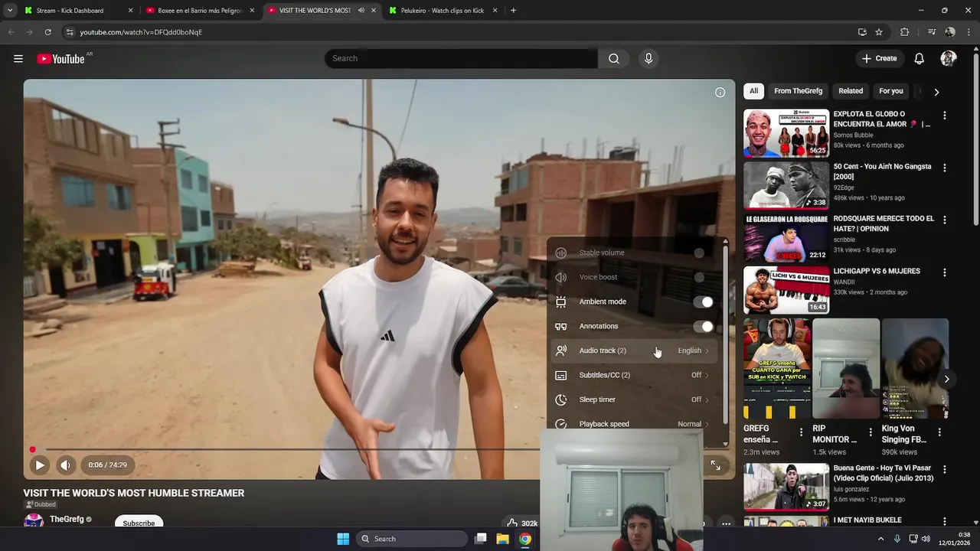Click the Chrome address bar
The width and height of the screenshot is (980, 551).
[459, 32]
